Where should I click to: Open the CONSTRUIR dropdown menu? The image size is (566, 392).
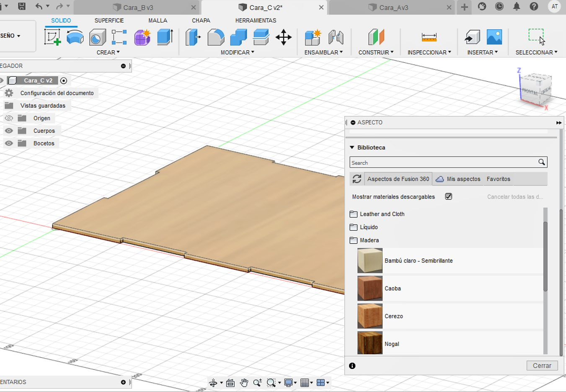tap(376, 52)
